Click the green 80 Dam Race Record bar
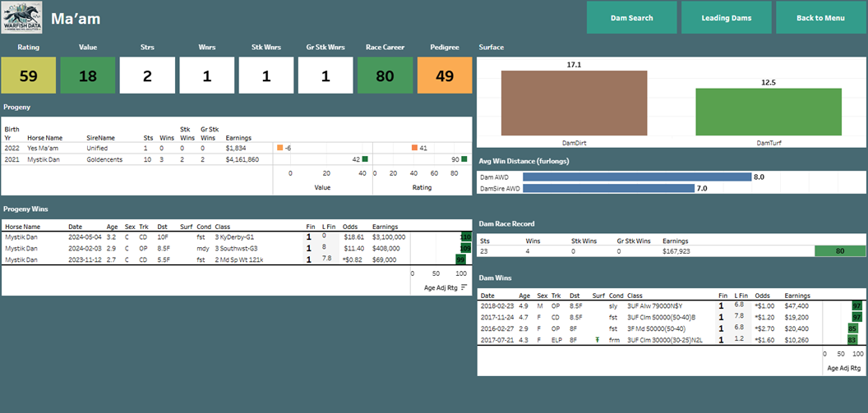The width and height of the screenshot is (868, 413). pyautogui.click(x=838, y=251)
